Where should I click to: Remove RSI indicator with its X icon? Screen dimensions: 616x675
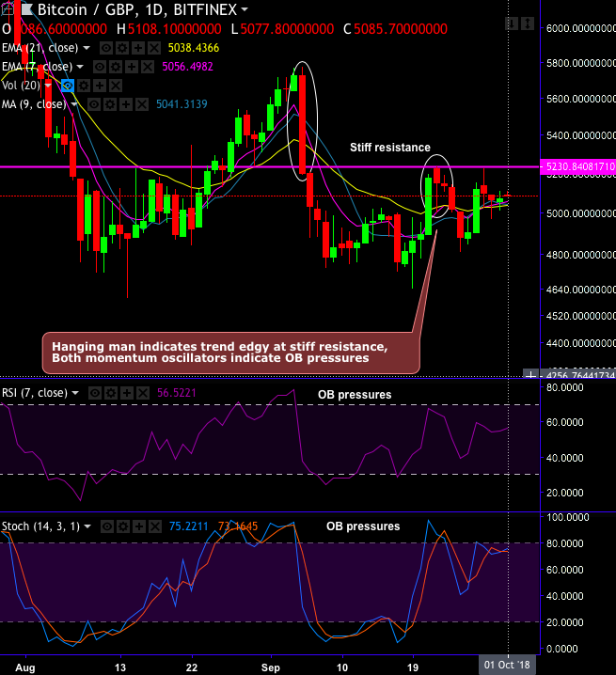click(143, 393)
